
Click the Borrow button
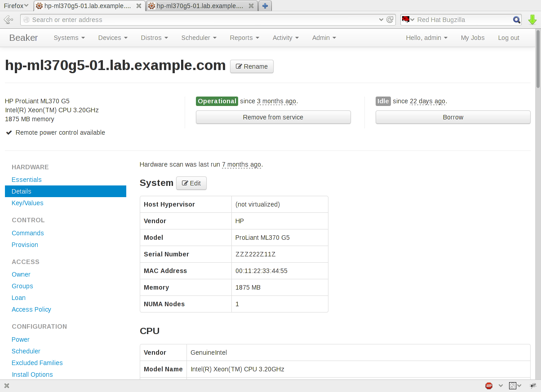tap(453, 117)
